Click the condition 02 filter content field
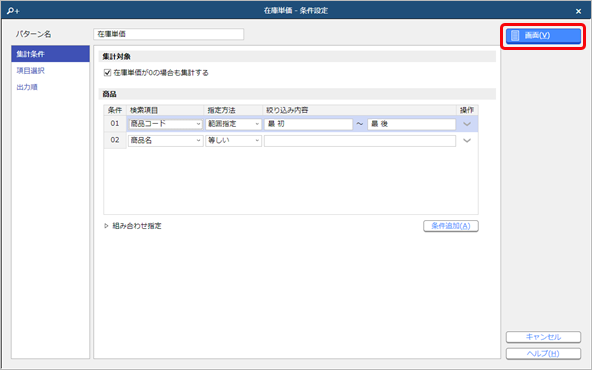Image resolution: width=592 pixels, height=370 pixels. click(x=360, y=140)
